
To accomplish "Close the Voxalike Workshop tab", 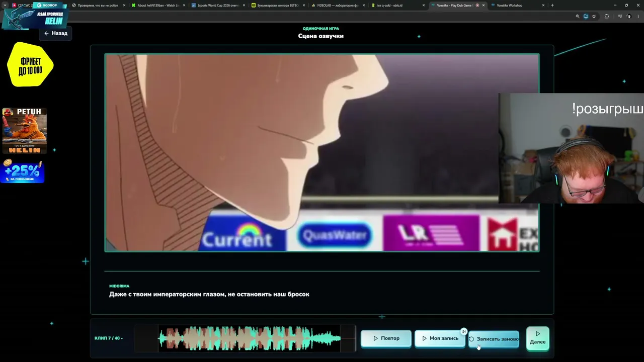I will tap(543, 6).
